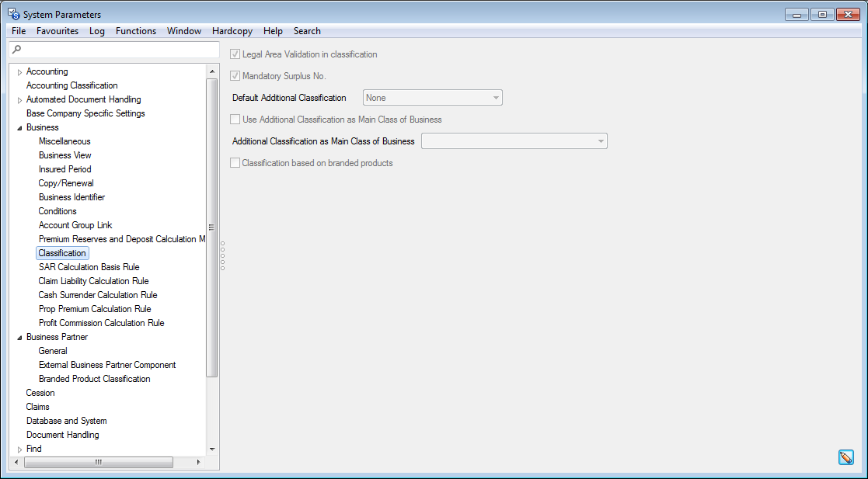The image size is (868, 479).
Task: Open the Functions menu
Action: (x=136, y=31)
